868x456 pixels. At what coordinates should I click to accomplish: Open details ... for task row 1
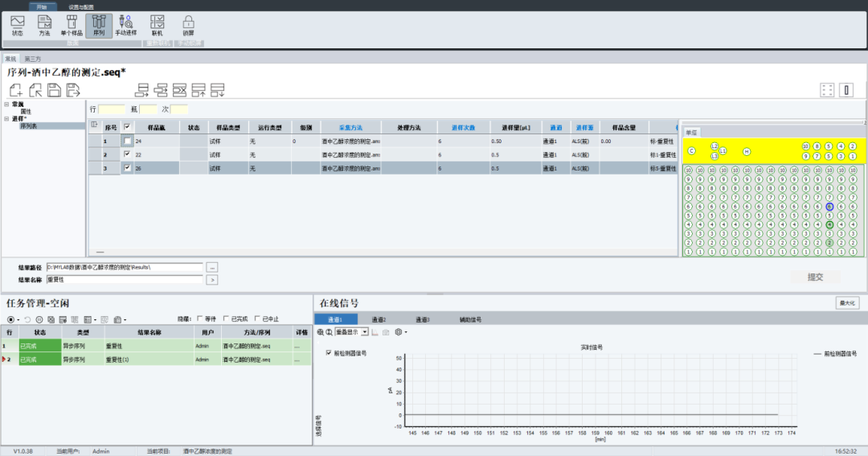(x=297, y=347)
